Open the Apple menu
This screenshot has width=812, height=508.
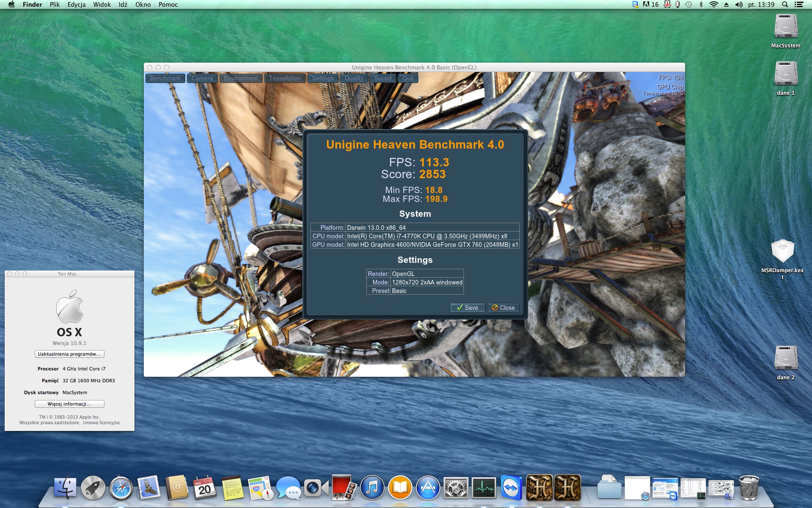click(11, 5)
